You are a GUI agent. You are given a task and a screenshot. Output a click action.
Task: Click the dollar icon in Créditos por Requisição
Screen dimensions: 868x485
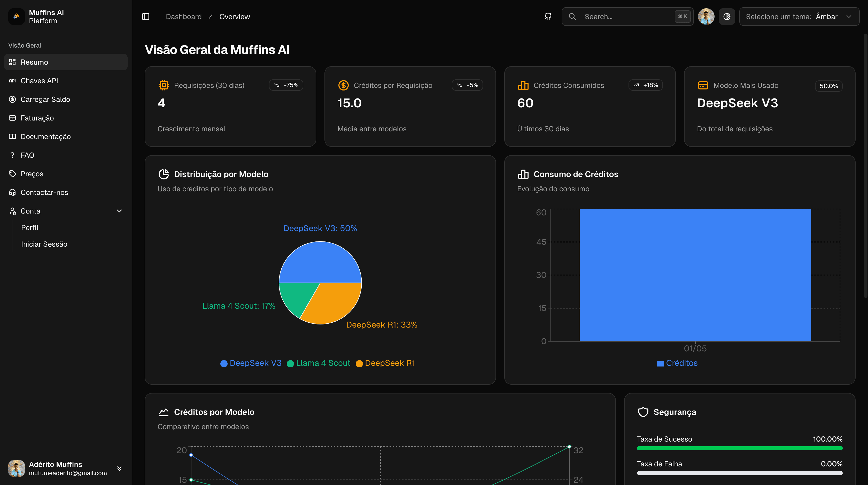click(x=343, y=85)
